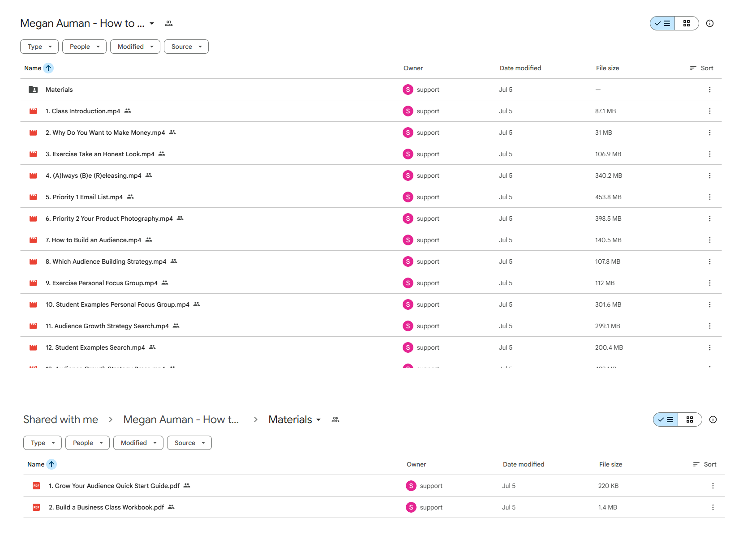Click shared people icon beside Materials breadcrumb
756x548 pixels.
point(335,420)
